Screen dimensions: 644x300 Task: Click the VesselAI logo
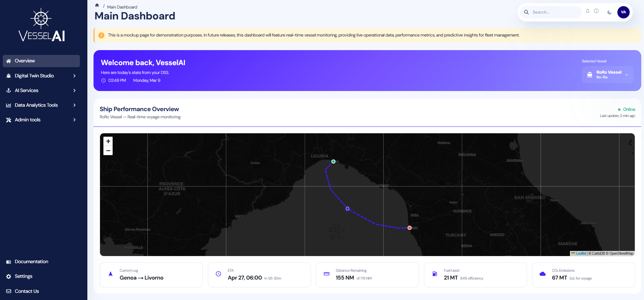tap(41, 25)
